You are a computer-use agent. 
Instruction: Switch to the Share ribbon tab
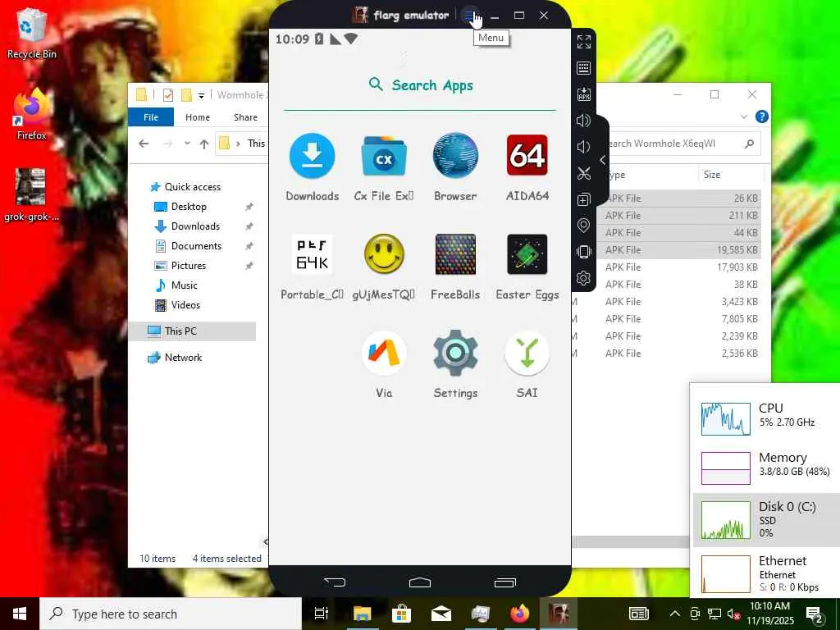pos(245,117)
